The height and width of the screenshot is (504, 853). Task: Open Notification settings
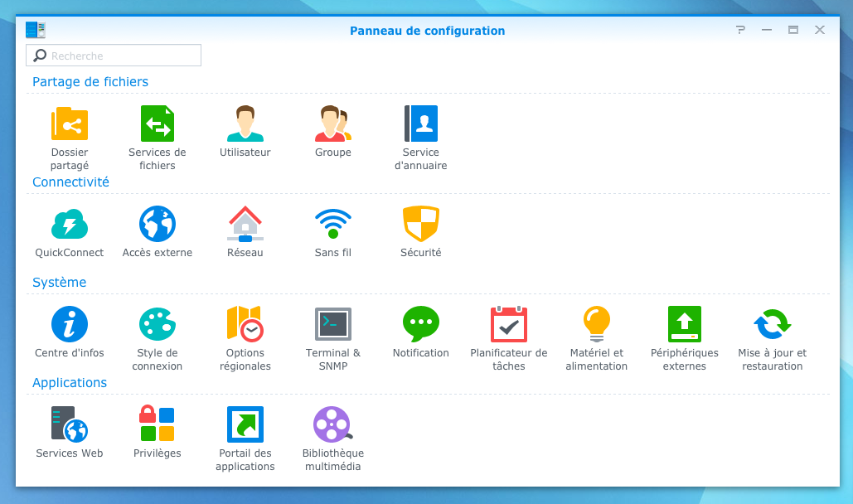click(421, 324)
